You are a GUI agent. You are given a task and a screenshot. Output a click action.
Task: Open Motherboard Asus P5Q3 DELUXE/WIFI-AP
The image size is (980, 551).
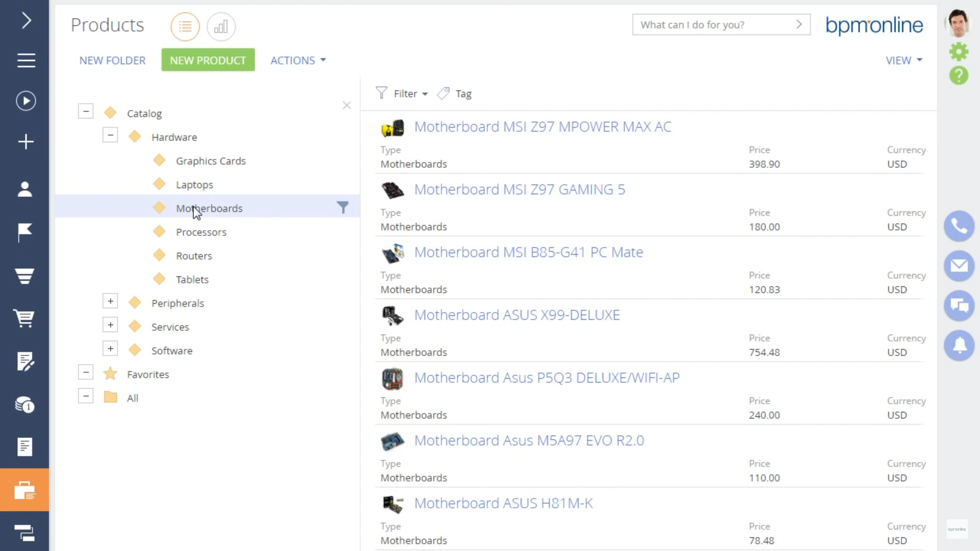coord(547,378)
